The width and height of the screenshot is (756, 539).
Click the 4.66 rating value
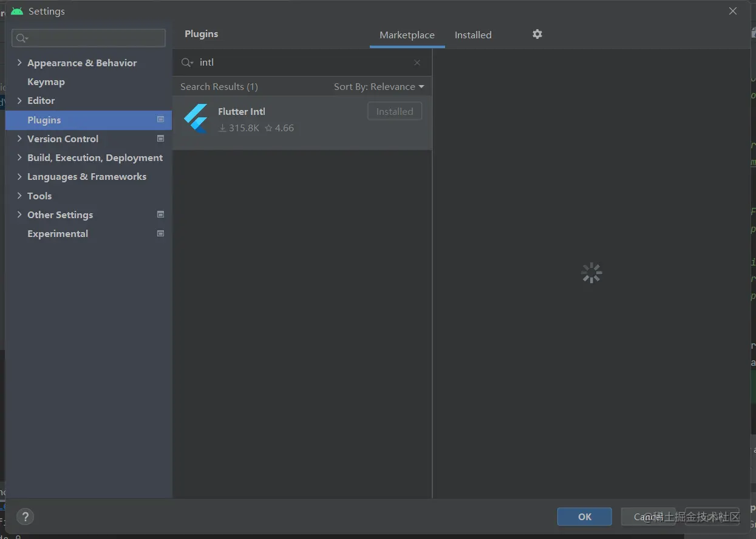[x=284, y=128]
